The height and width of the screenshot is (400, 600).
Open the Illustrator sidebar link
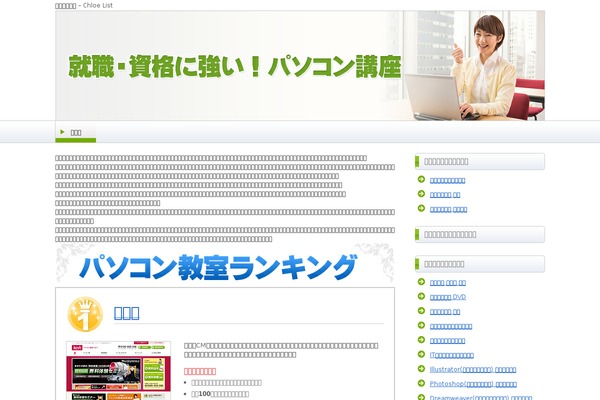473,370
